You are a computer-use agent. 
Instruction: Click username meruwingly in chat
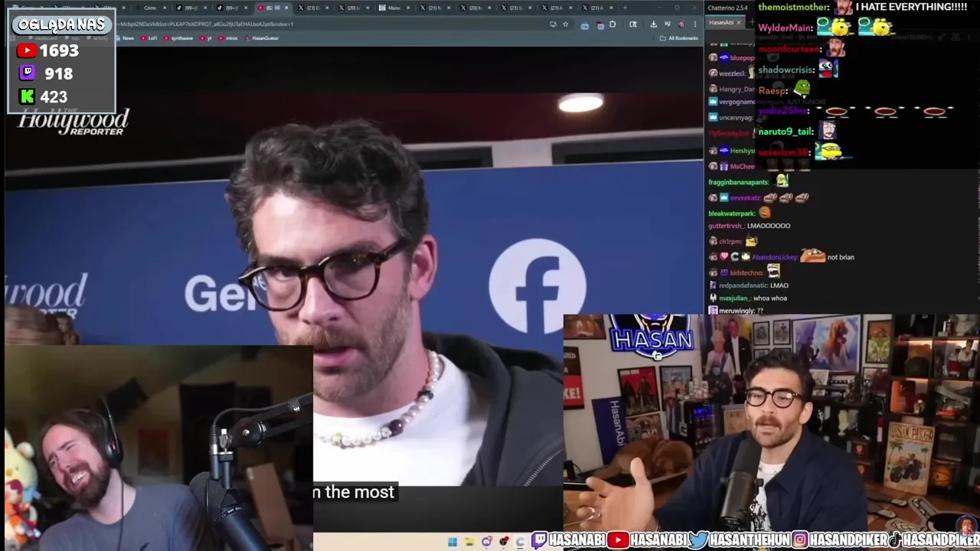pyautogui.click(x=736, y=311)
